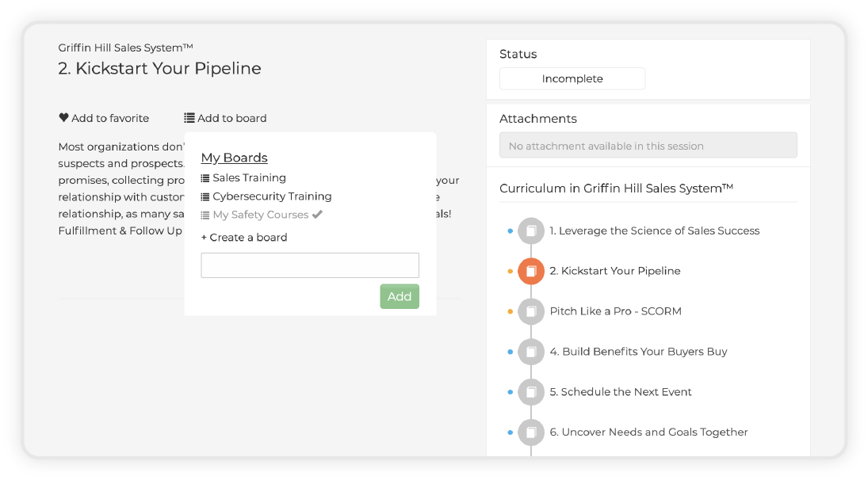Screen dimensions: 868x480
Task: Open lesson 6 Uncover Needs and Goals Together
Action: click(x=648, y=432)
